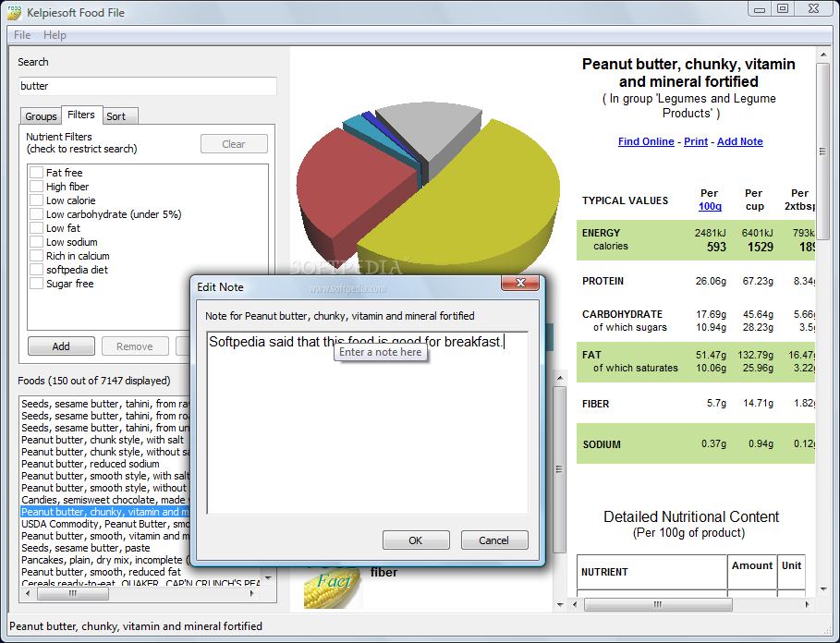This screenshot has height=643, width=840.
Task: Cancel the Edit Note dialog
Action: (494, 540)
